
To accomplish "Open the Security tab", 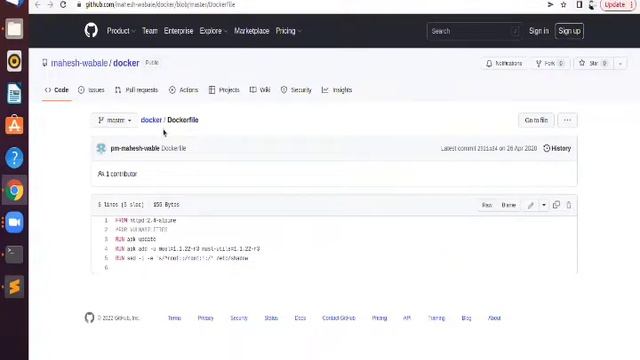I will coord(296,90).
